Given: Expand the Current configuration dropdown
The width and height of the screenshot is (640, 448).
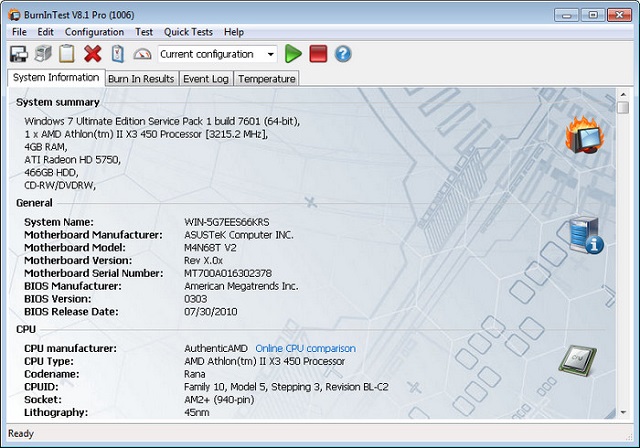Looking at the screenshot, I should (271, 54).
